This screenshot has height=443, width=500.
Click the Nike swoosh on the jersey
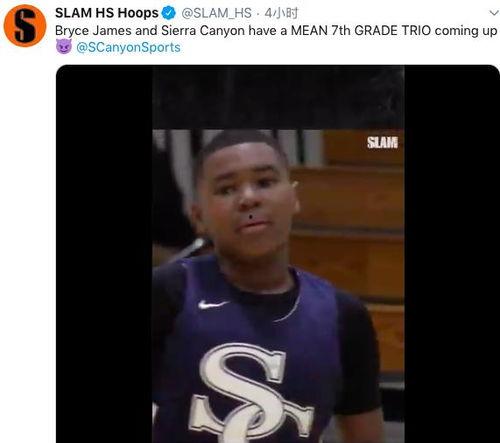[x=213, y=304]
